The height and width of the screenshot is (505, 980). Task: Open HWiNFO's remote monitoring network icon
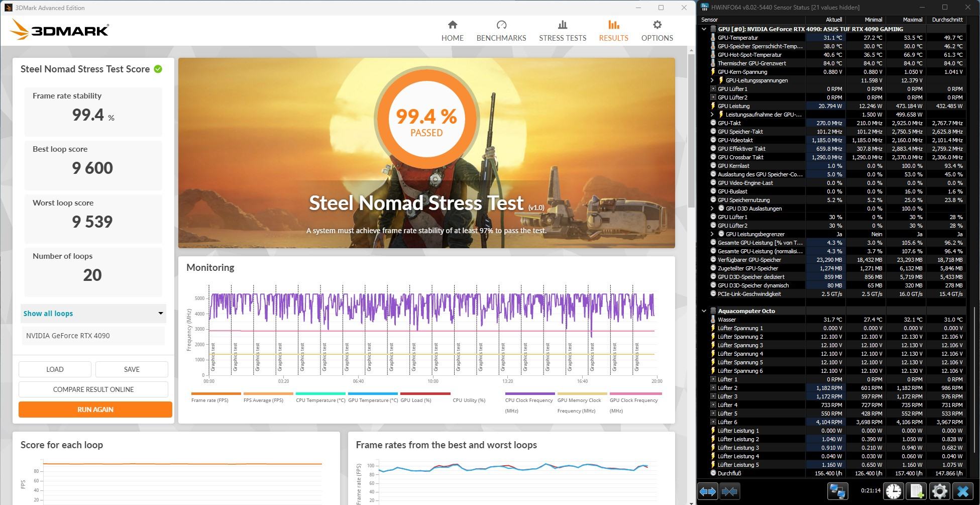click(837, 491)
